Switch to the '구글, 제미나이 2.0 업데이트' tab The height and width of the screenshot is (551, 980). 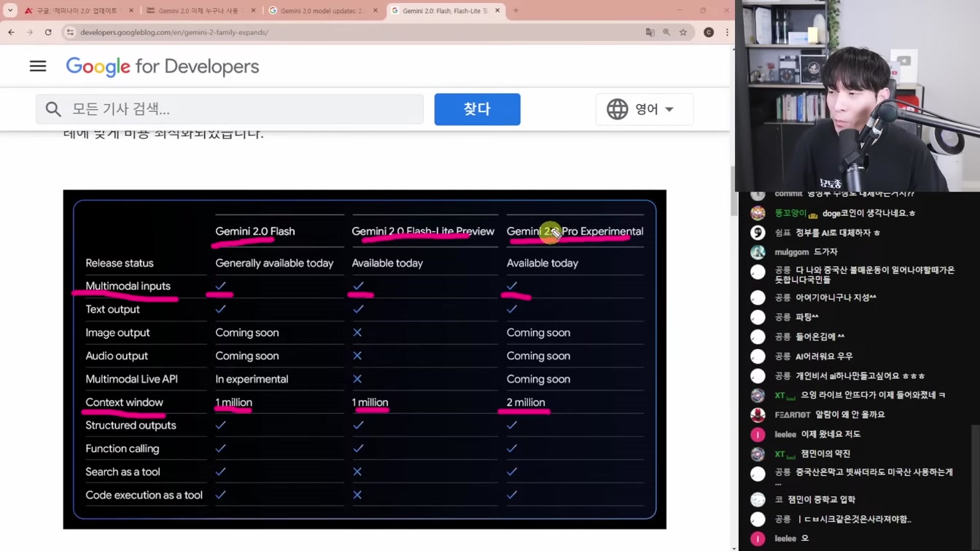coord(78,11)
